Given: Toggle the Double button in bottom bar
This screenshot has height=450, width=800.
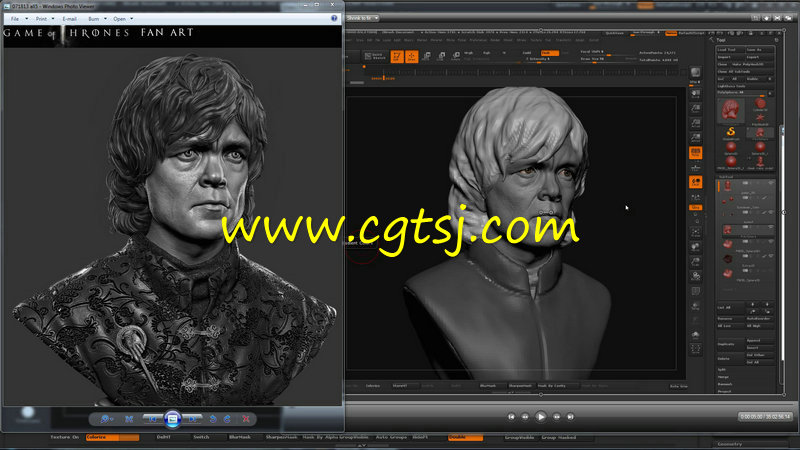Looking at the screenshot, I should 465,437.
